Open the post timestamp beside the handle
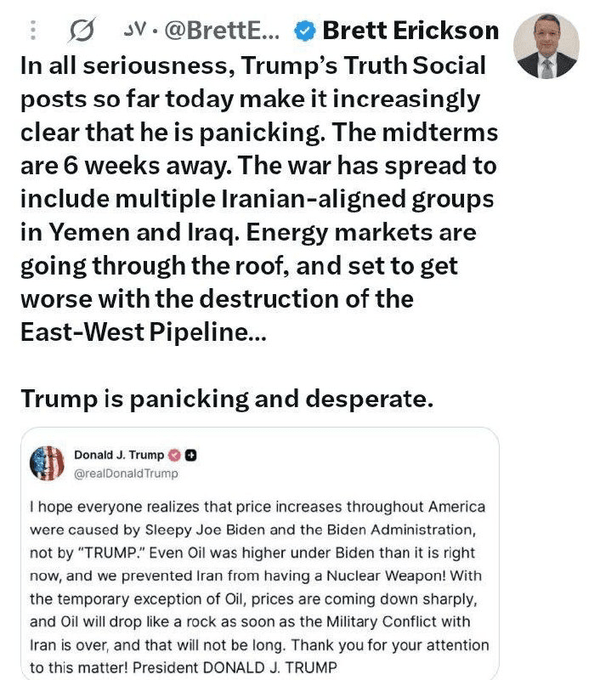The width and height of the screenshot is (600, 680). [x=134, y=29]
